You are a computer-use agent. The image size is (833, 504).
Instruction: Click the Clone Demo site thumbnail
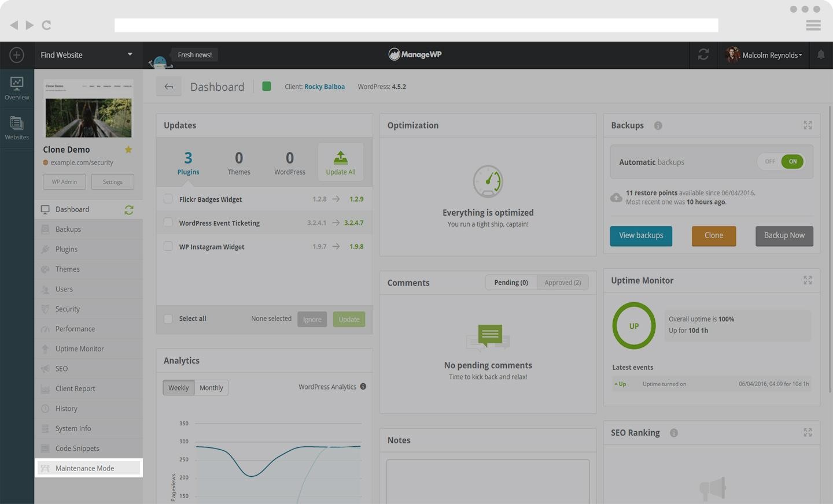[x=89, y=109]
